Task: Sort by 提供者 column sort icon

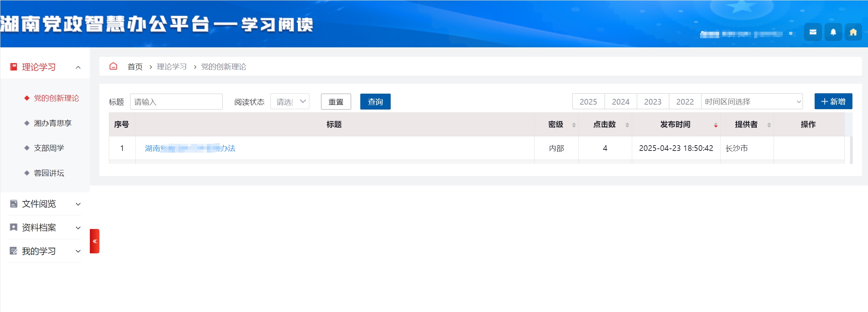Action: 769,125
